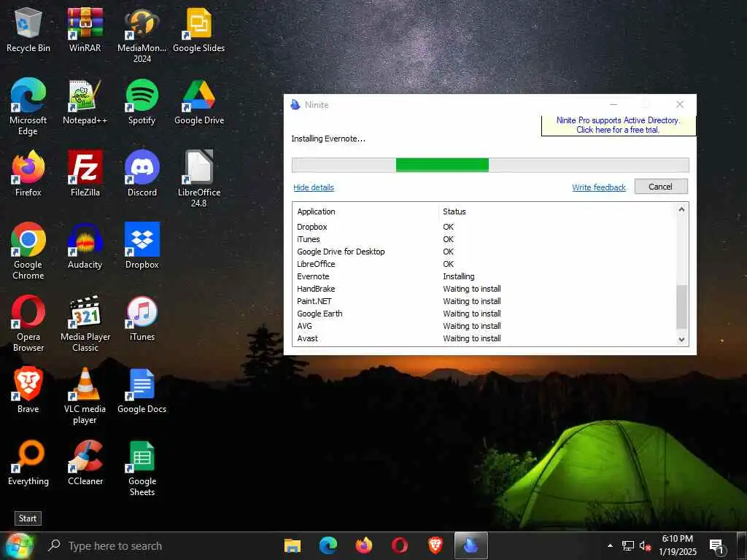The width and height of the screenshot is (747, 560).
Task: Click the network tray icon
Action: (x=628, y=546)
